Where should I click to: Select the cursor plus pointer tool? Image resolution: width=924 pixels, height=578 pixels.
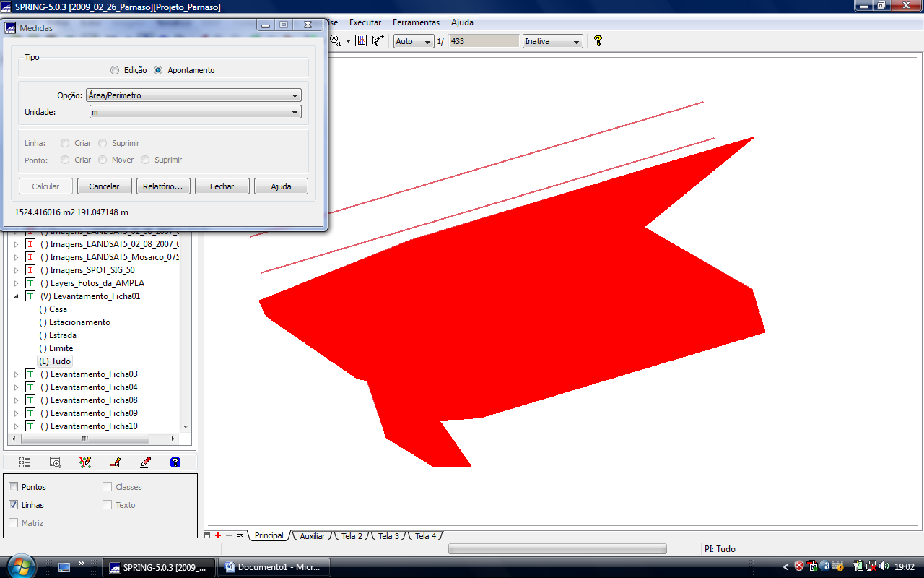coord(378,41)
